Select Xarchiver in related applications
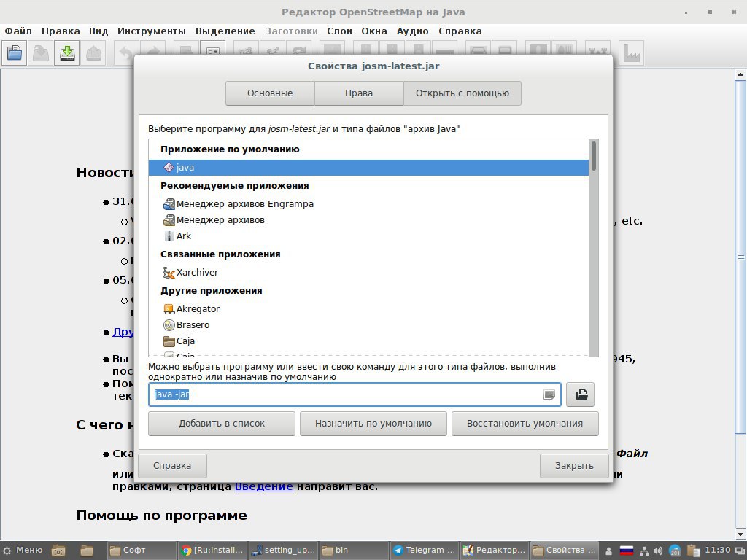 368,273
